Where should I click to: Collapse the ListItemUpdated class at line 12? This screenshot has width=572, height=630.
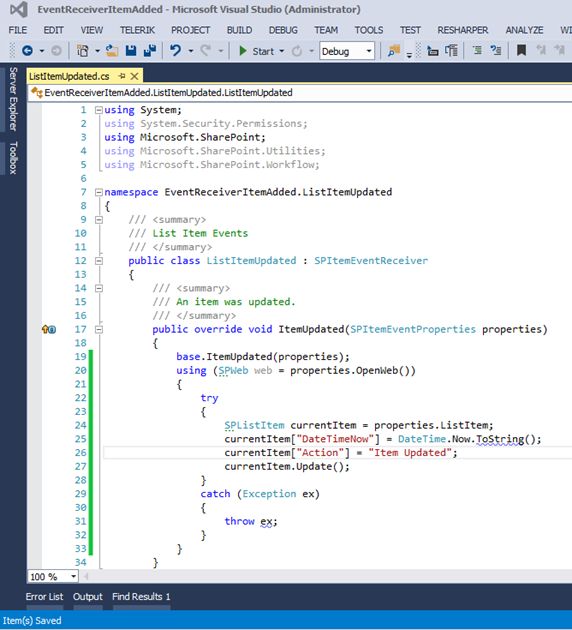point(99,261)
